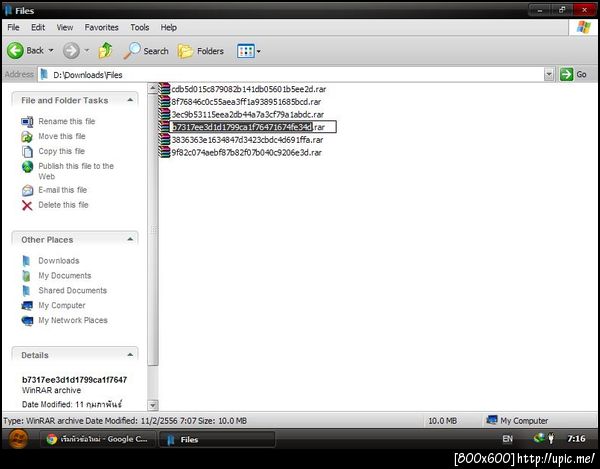
Task: Click the E-mail envelope icon
Action: click(x=27, y=190)
